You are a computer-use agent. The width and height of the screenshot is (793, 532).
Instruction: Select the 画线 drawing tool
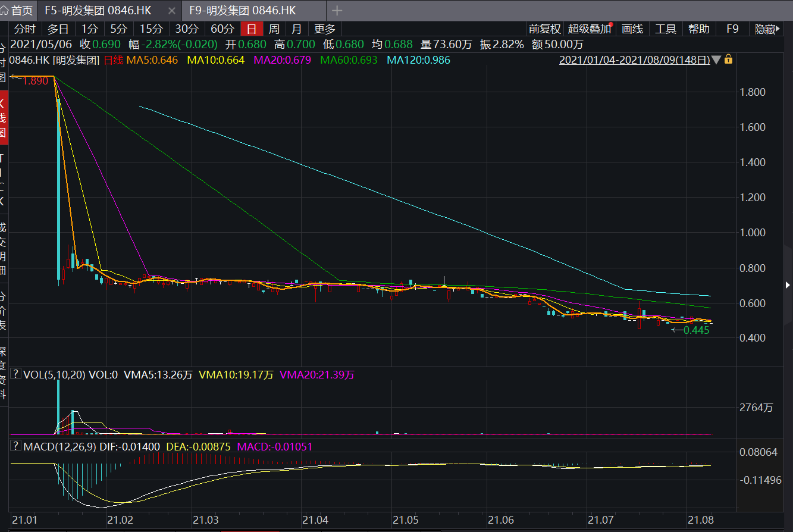pos(632,29)
